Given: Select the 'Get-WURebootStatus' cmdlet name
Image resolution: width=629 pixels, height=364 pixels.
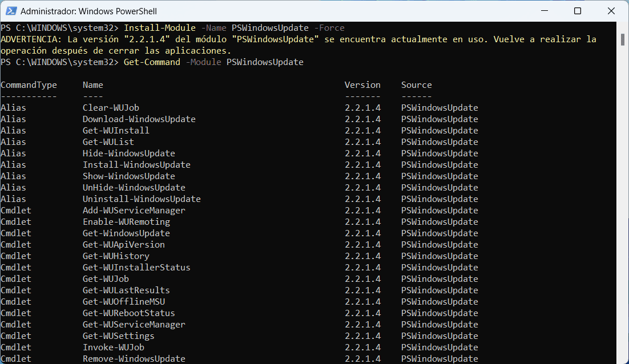Looking at the screenshot, I should click(x=129, y=313).
